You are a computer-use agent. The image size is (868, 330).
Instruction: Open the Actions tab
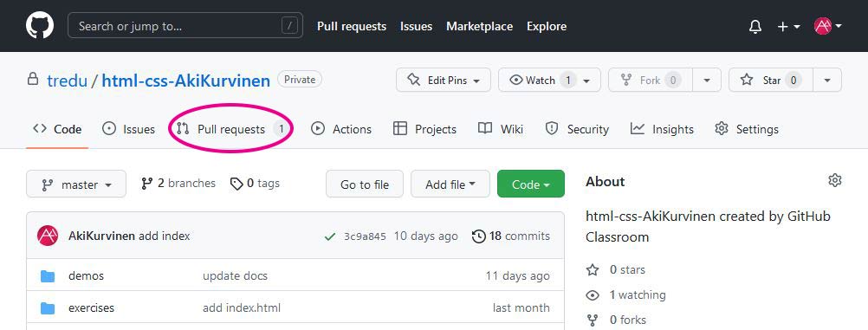[x=341, y=129]
